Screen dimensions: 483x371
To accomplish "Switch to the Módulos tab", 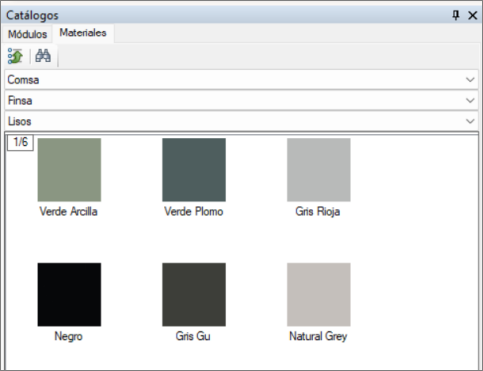I will 27,34.
